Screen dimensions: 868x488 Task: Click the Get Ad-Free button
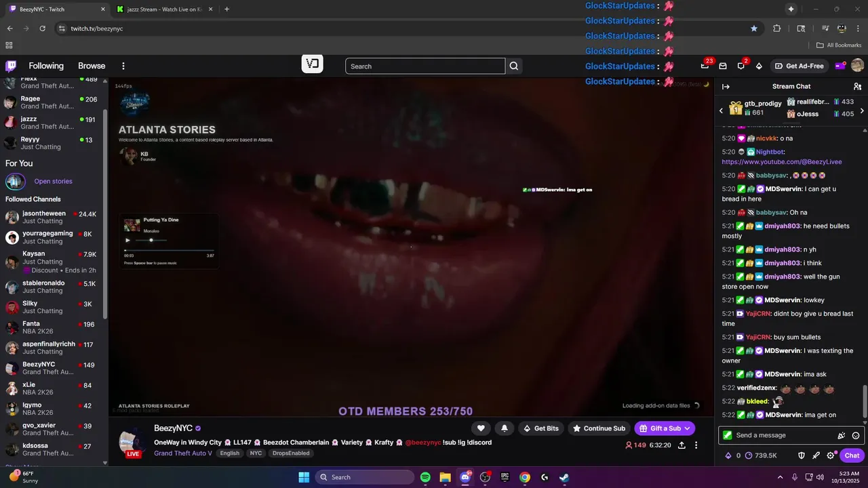(799, 66)
